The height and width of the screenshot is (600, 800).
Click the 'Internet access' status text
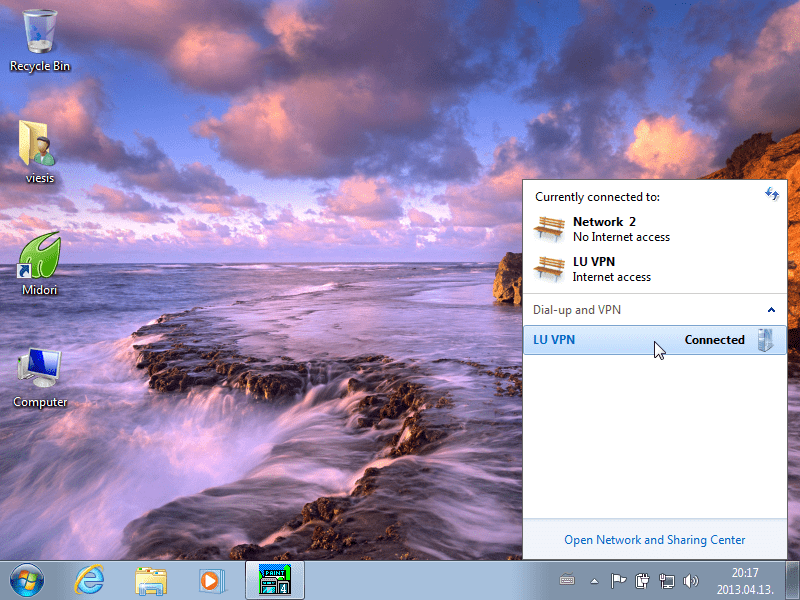(612, 277)
